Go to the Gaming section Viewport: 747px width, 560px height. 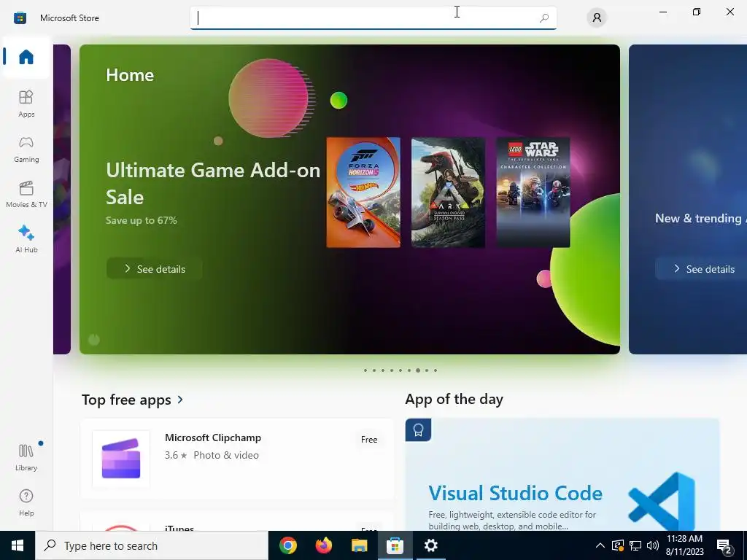26,149
